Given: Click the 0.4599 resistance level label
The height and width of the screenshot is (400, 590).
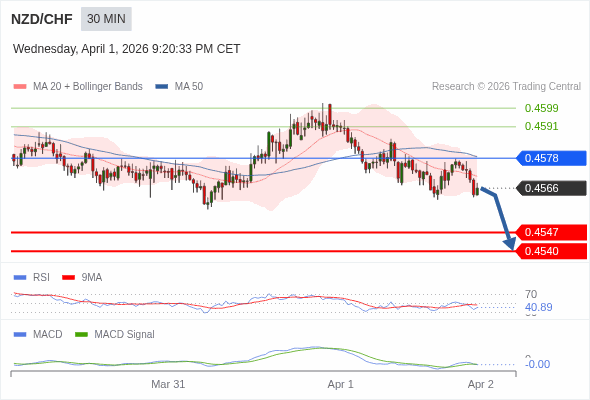Looking at the screenshot, I should (x=541, y=108).
